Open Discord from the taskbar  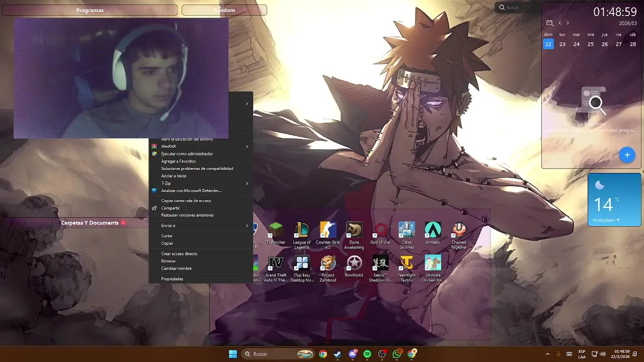point(353,354)
